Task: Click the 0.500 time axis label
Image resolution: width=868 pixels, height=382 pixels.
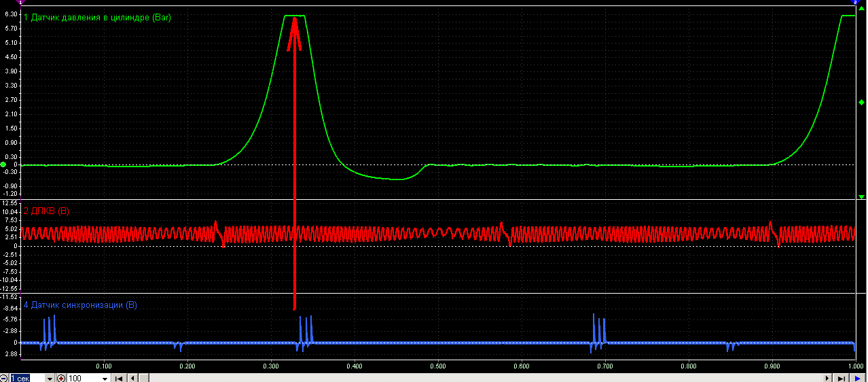Action: click(438, 366)
